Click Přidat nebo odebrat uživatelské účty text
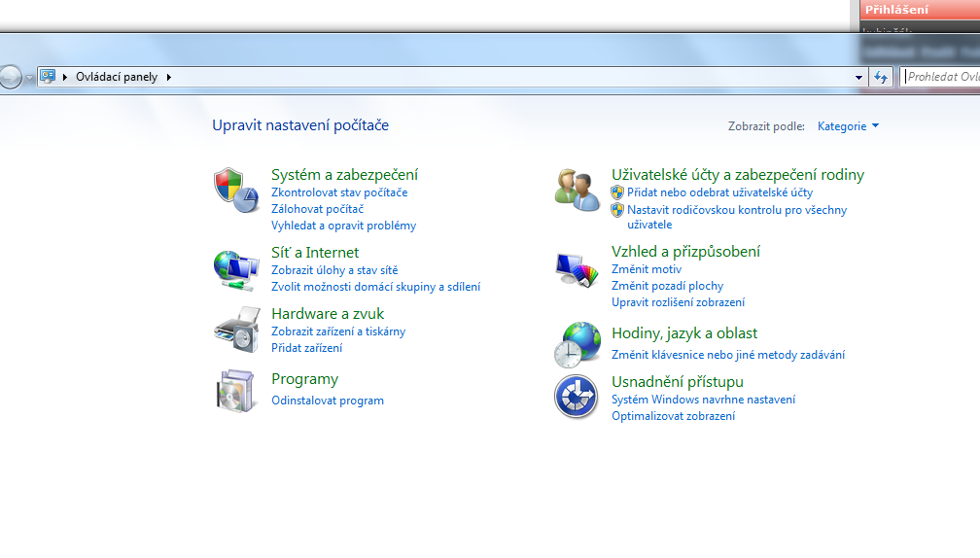 (720, 192)
